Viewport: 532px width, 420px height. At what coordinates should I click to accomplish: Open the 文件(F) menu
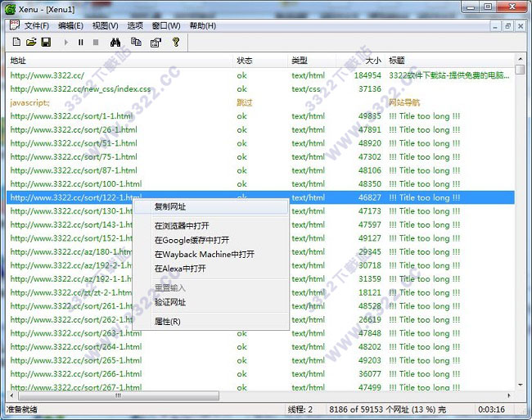[36, 25]
